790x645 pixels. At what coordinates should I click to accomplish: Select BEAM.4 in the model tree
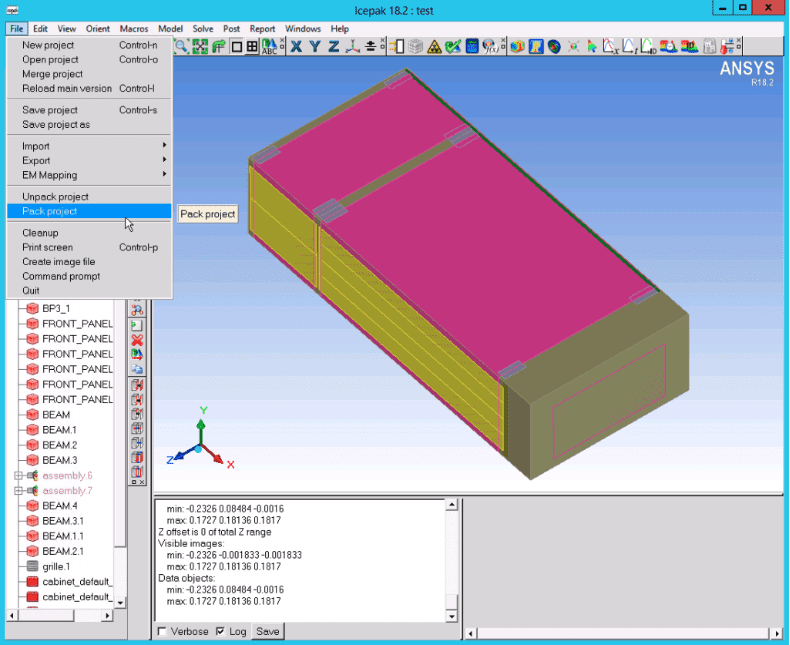[x=59, y=505]
